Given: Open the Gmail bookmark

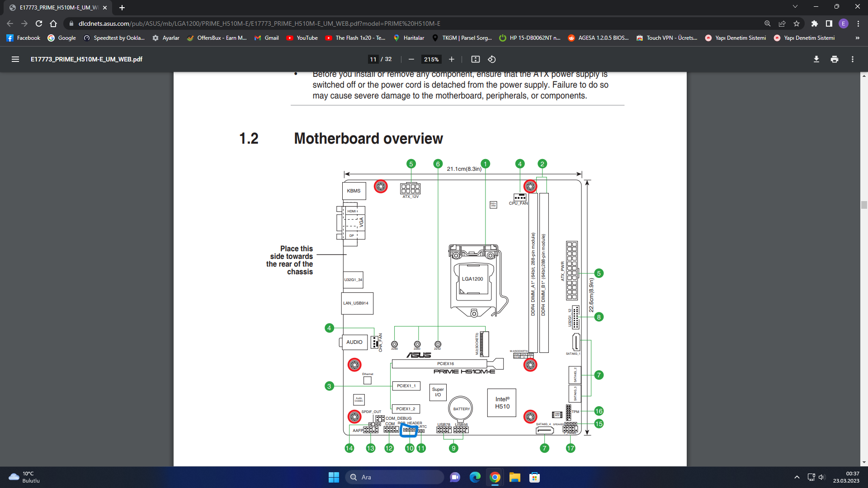Looking at the screenshot, I should [266, 38].
